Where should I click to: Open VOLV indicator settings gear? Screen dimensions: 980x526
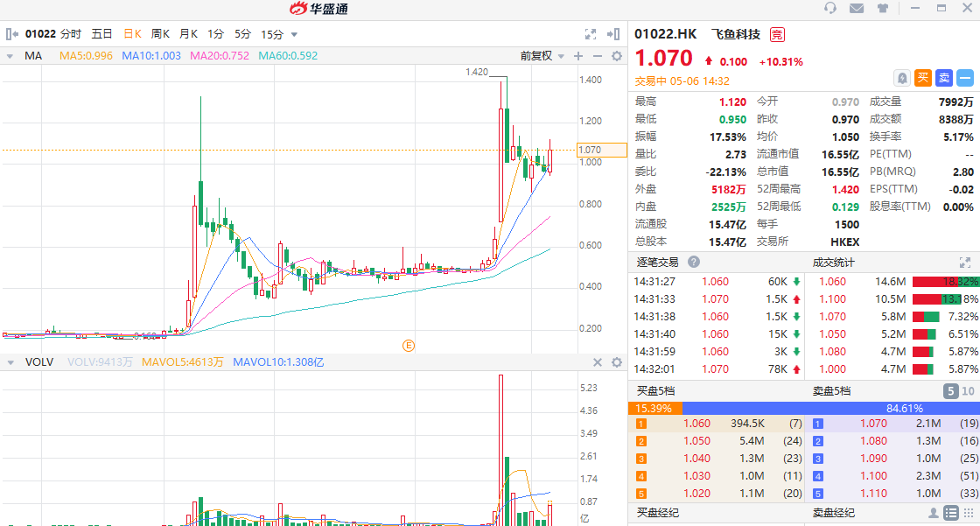(617, 362)
